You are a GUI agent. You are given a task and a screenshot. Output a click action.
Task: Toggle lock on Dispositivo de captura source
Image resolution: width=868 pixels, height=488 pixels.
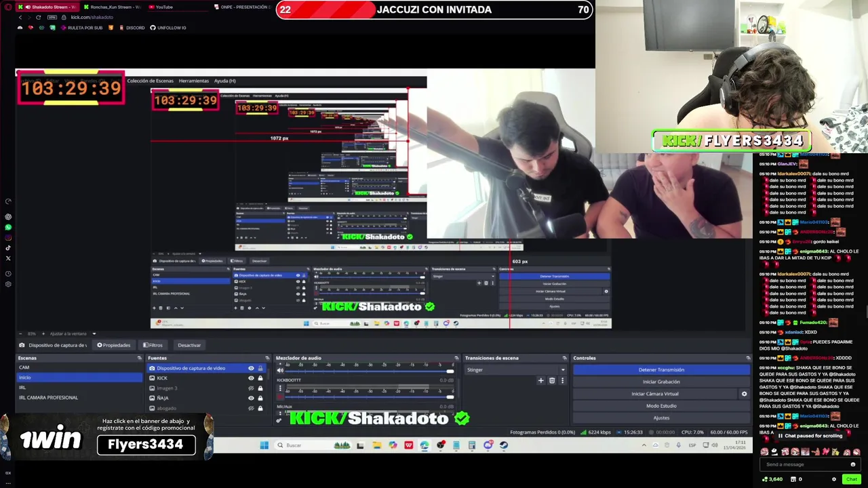click(x=260, y=368)
